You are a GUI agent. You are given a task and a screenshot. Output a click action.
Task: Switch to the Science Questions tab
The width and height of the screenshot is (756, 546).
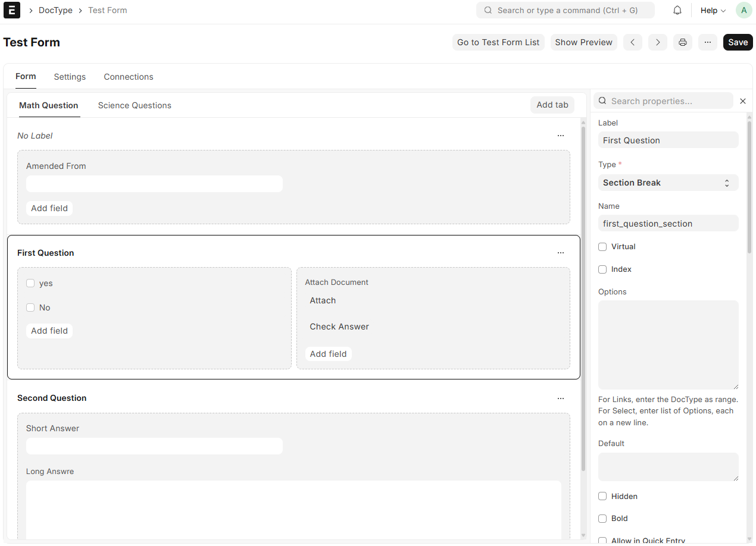(135, 105)
